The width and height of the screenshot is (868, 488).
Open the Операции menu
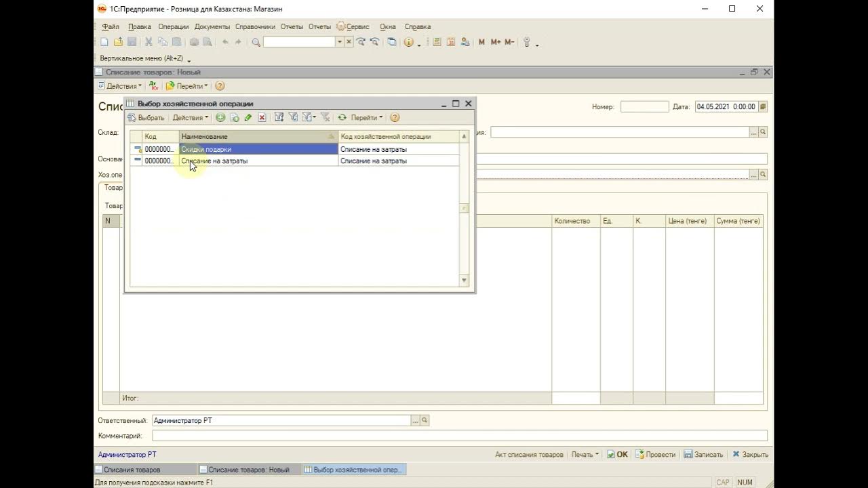point(174,27)
